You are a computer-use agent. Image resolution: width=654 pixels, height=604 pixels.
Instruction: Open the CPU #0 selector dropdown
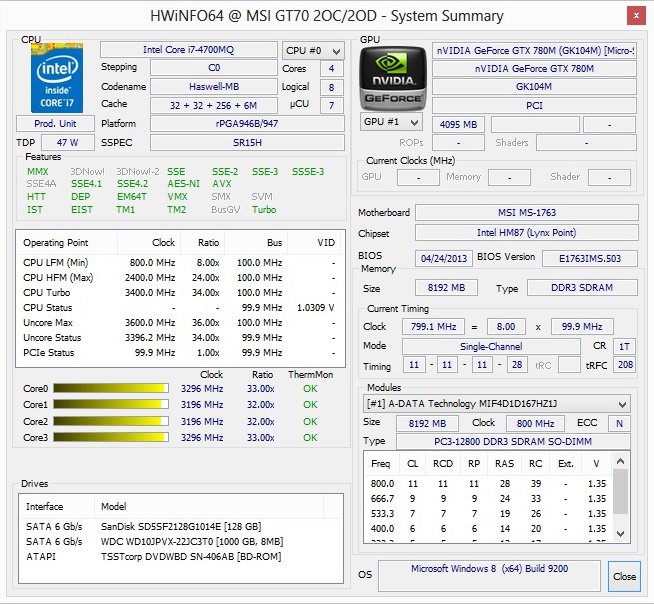coord(313,51)
